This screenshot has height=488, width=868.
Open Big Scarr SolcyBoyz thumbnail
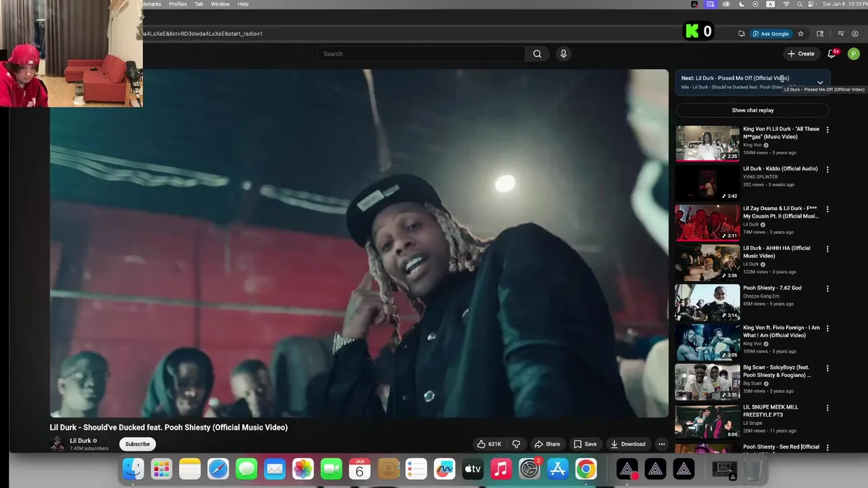pos(707,382)
